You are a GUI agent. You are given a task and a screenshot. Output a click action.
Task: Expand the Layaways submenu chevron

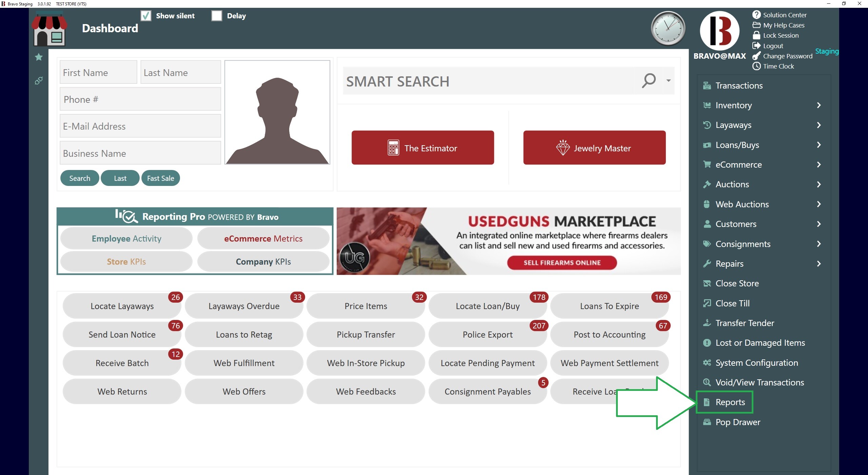[x=819, y=125]
